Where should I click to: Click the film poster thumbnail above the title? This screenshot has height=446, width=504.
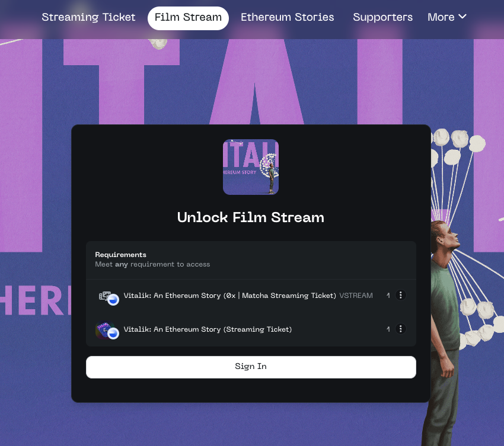point(251,167)
